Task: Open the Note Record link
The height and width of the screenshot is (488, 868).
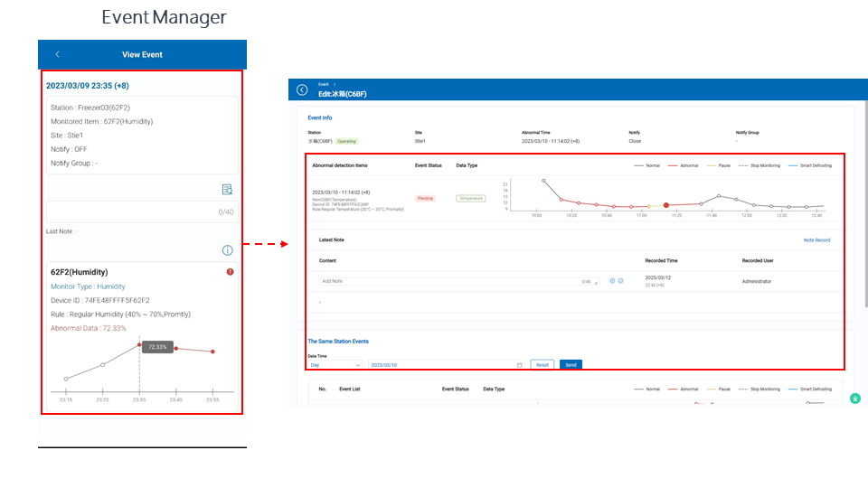Action: (x=816, y=240)
